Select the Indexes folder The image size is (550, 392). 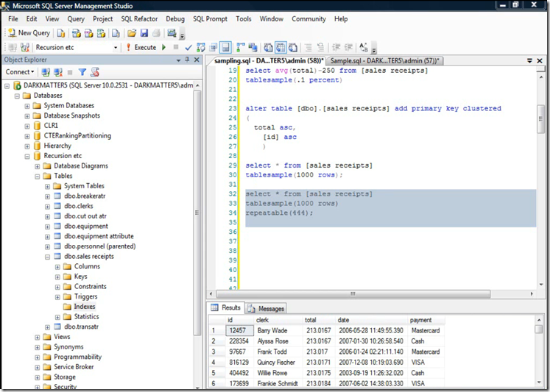(x=84, y=307)
